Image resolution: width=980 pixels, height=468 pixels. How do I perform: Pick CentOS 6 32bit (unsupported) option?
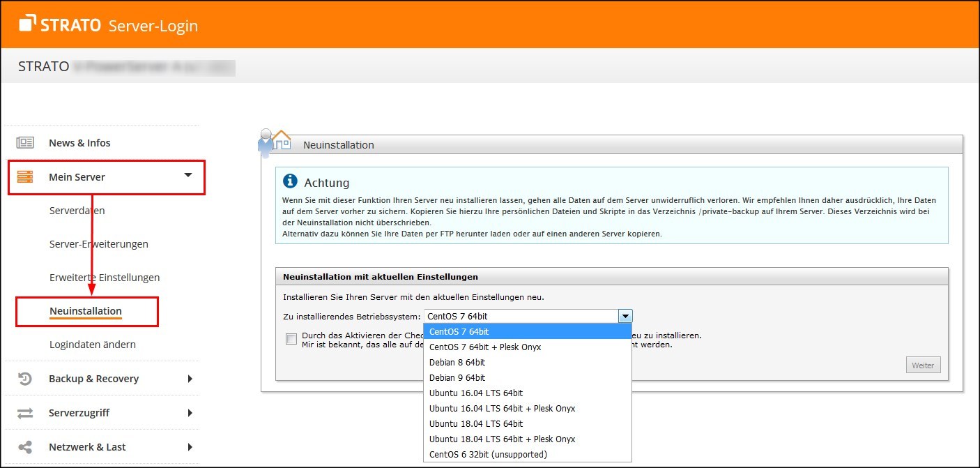(x=488, y=454)
